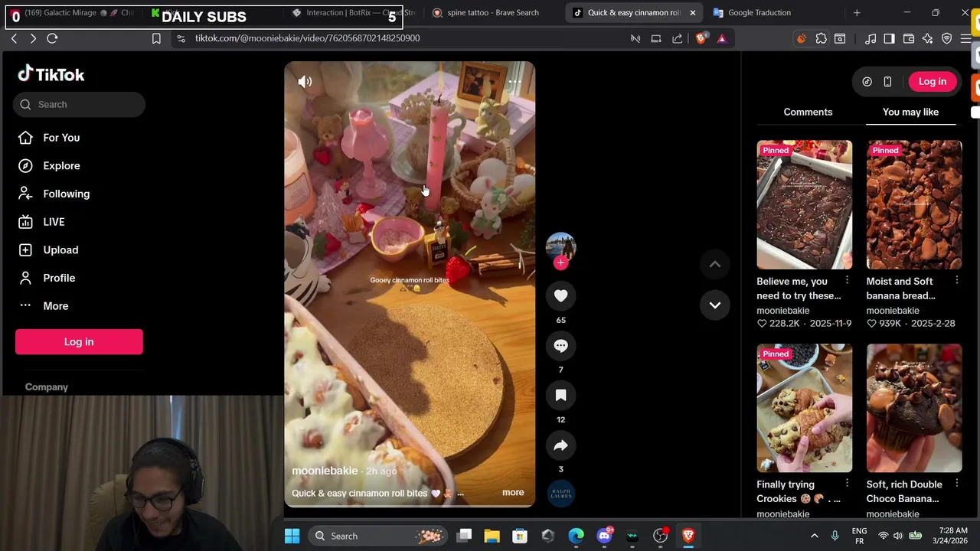Open options for 'Believe me, you need' video
Screen dimensions: 980x551
pos(847,281)
